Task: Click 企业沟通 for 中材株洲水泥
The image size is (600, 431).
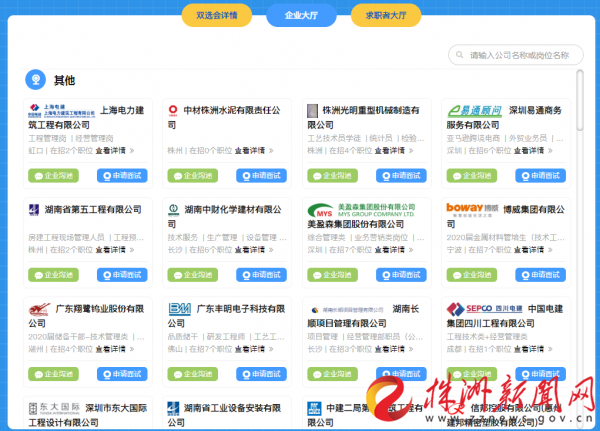Action: coord(193,176)
